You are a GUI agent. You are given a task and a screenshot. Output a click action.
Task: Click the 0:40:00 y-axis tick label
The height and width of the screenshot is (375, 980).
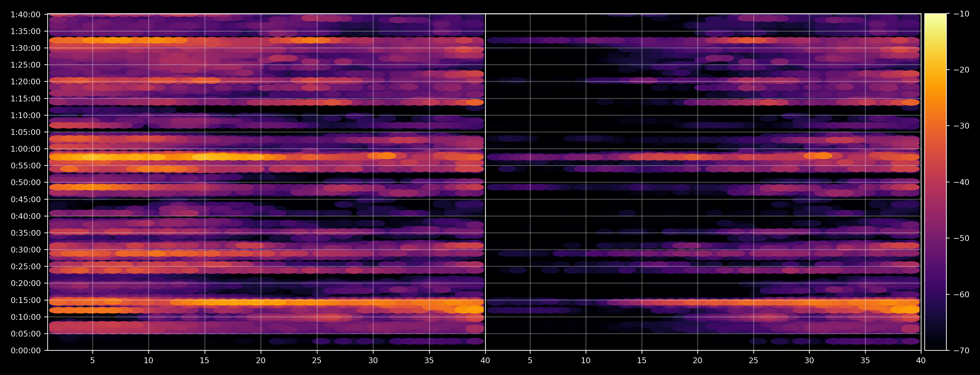click(x=26, y=216)
